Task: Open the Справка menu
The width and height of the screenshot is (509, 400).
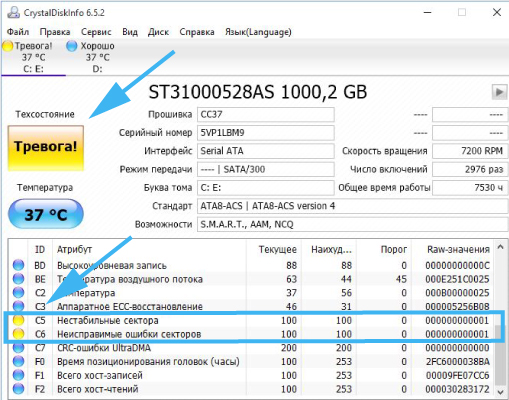Action: tap(197, 32)
